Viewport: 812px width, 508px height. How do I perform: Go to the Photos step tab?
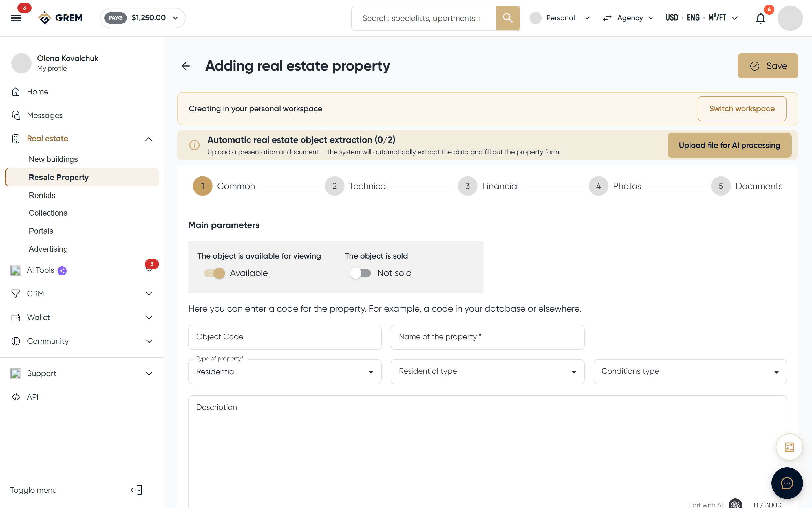tap(615, 186)
